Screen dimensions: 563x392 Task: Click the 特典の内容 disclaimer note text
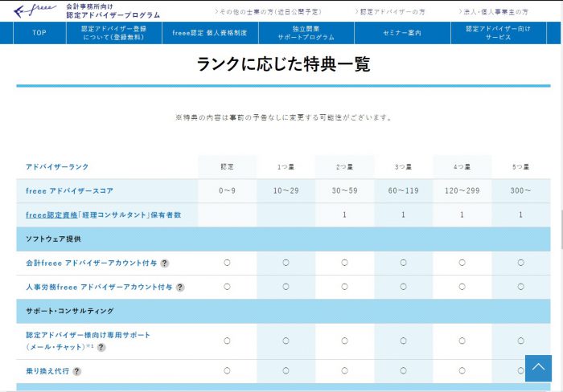point(283,117)
